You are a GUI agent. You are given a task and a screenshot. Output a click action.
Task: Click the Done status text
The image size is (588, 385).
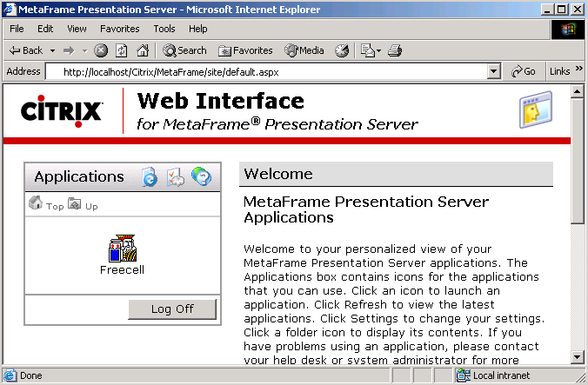coord(31,375)
